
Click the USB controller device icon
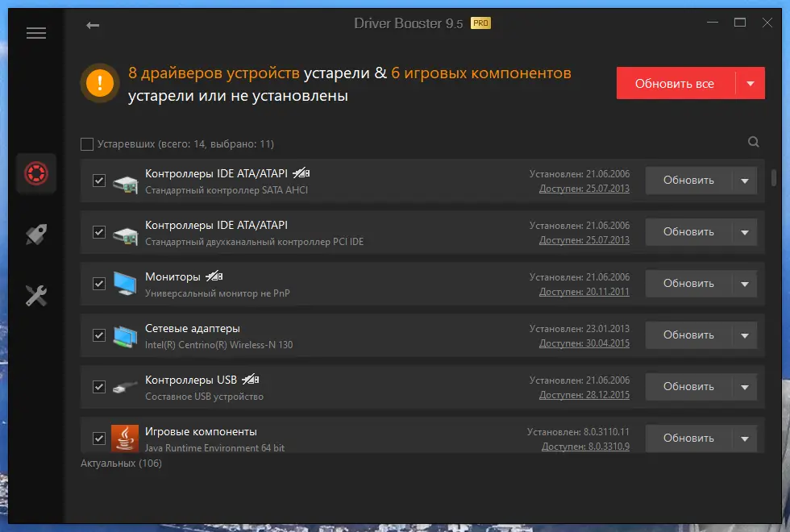click(x=125, y=387)
